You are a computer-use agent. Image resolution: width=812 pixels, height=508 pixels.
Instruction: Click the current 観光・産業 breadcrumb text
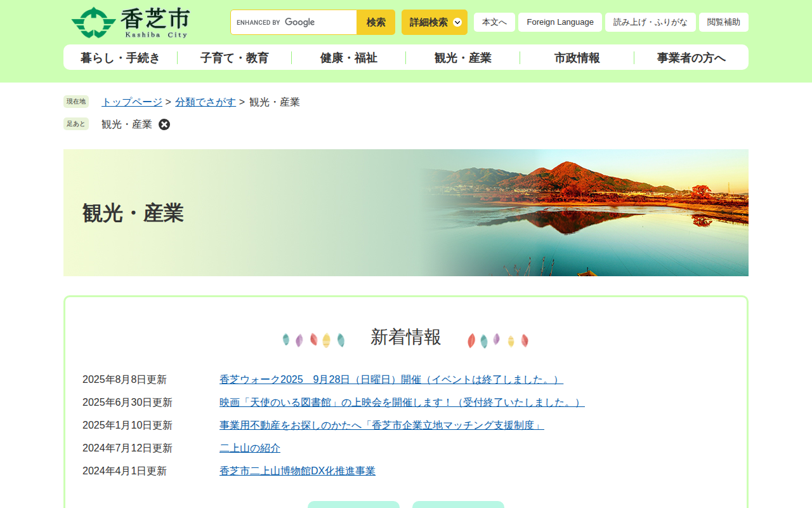[x=275, y=102]
